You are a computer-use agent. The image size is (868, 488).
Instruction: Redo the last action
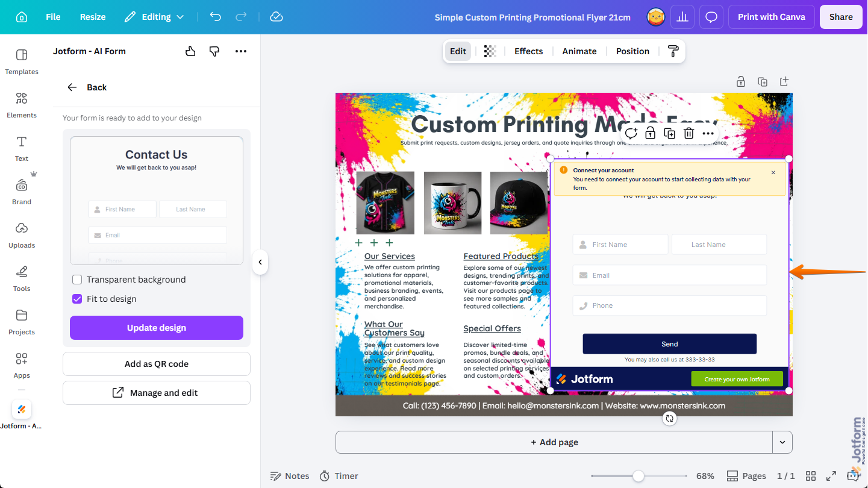(x=242, y=17)
